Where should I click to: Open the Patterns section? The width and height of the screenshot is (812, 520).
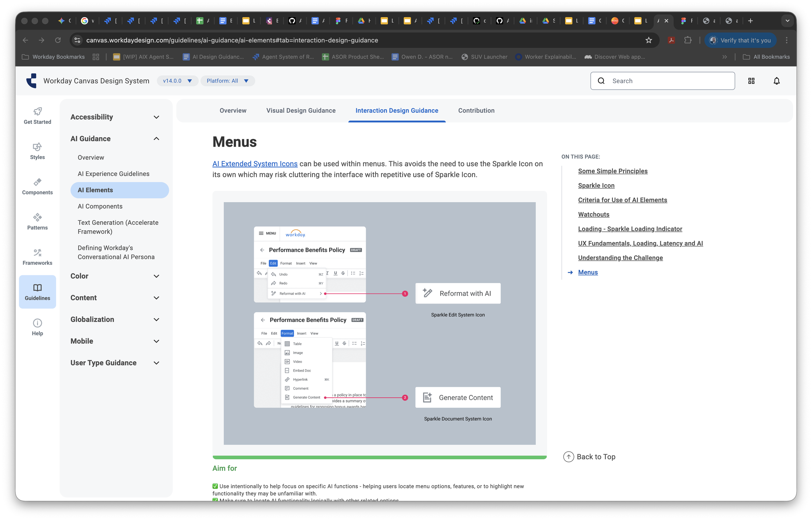click(x=37, y=221)
